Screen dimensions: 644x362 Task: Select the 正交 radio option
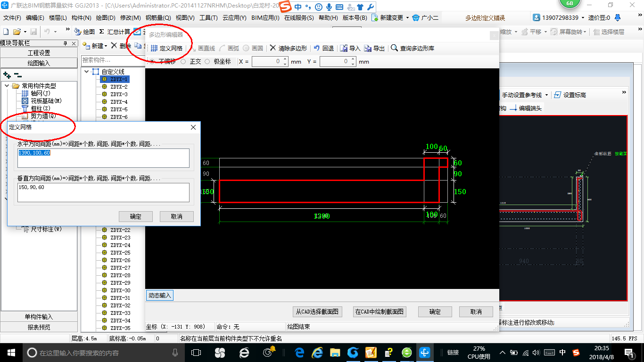(x=183, y=61)
